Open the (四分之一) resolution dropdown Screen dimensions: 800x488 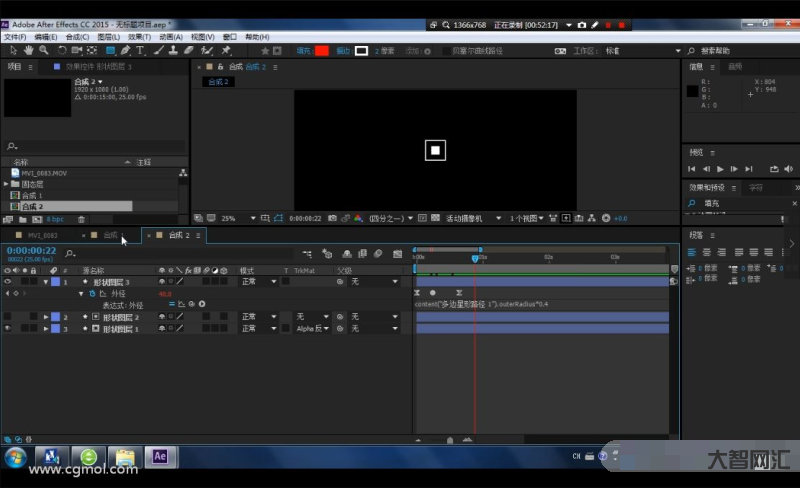[x=391, y=218]
